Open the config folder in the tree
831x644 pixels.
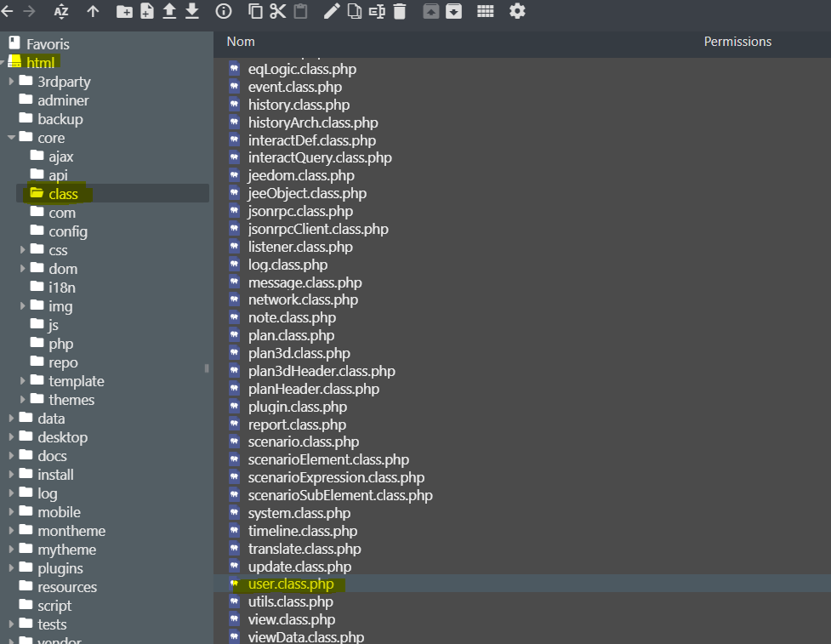68,231
